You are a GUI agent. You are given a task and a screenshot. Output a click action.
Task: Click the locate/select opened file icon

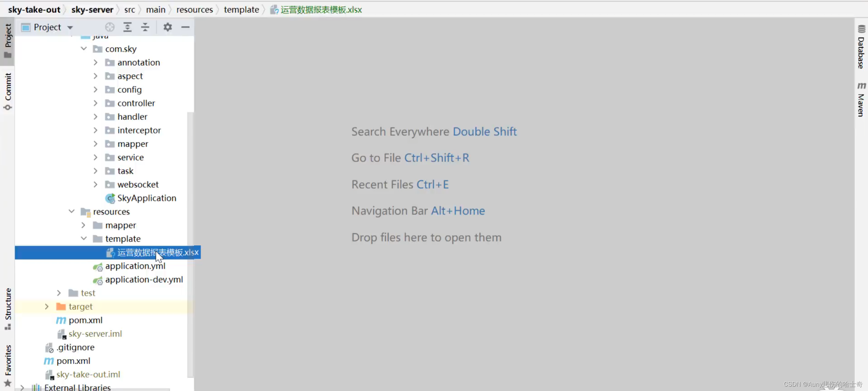110,27
